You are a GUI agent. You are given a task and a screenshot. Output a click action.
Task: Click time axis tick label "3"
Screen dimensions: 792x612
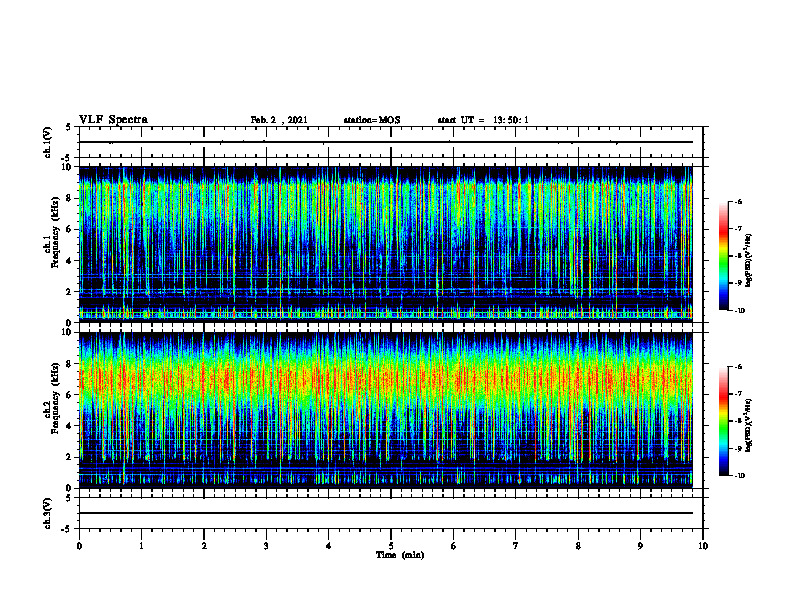tap(266, 546)
